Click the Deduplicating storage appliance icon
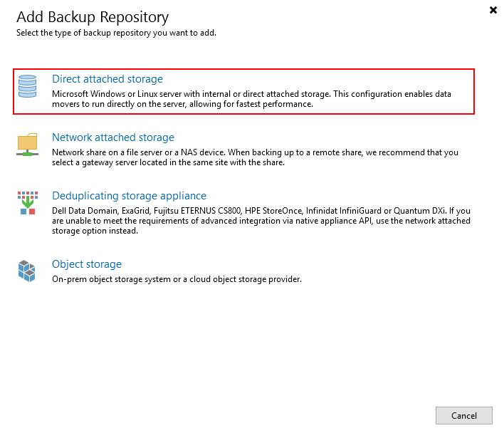This screenshot has width=504, height=433. pos(28,203)
